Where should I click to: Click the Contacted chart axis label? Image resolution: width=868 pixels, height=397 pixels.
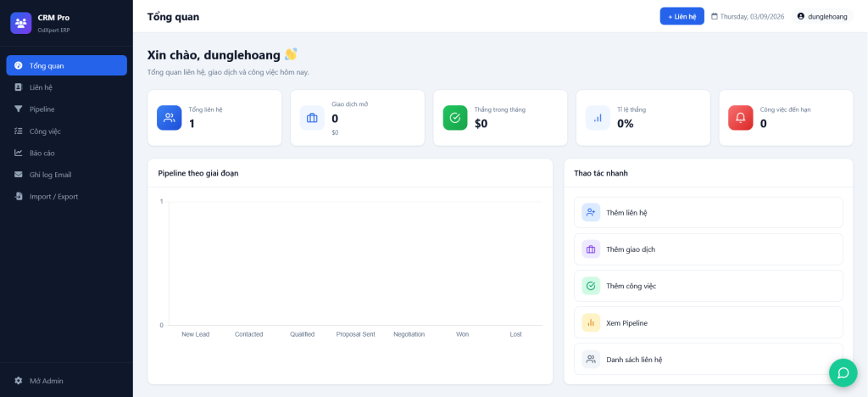click(x=248, y=334)
